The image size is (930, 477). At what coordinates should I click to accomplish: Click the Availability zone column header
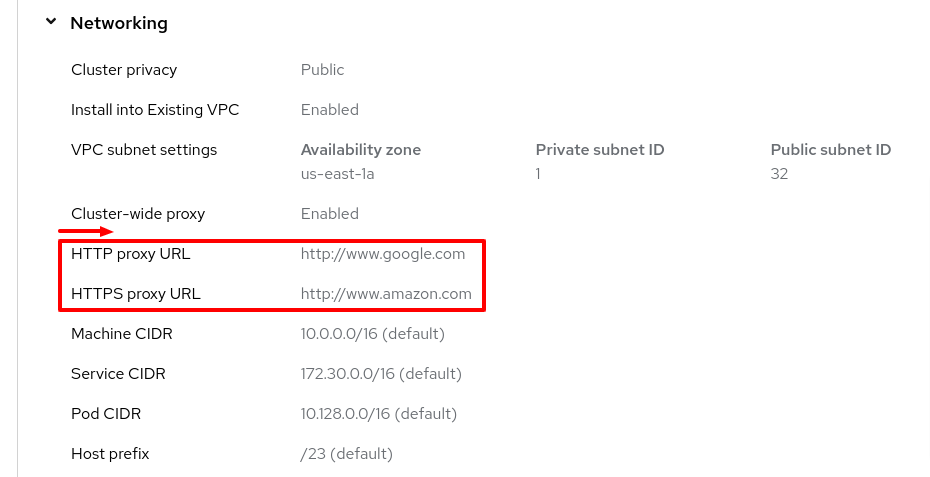point(360,150)
